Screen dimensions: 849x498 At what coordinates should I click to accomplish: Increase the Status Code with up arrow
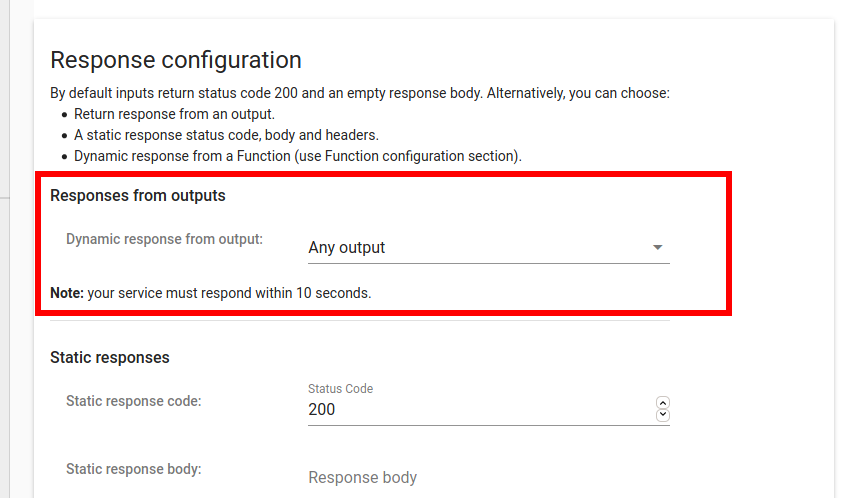point(662,403)
